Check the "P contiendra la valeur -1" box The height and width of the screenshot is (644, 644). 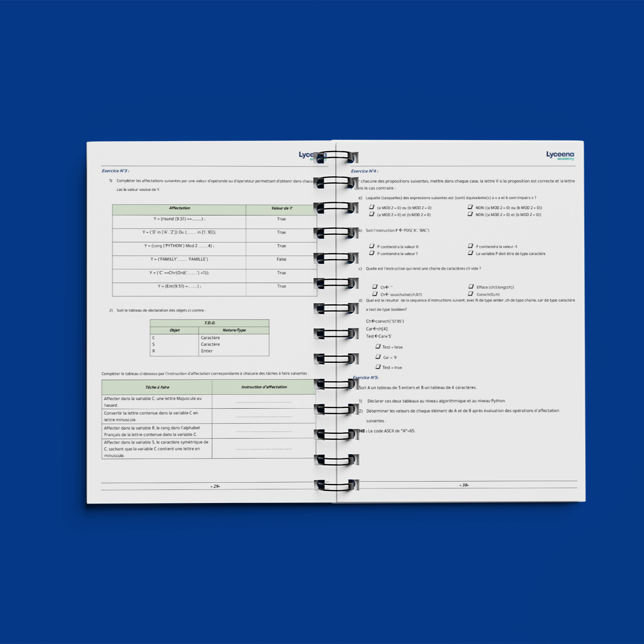pyautogui.click(x=470, y=246)
